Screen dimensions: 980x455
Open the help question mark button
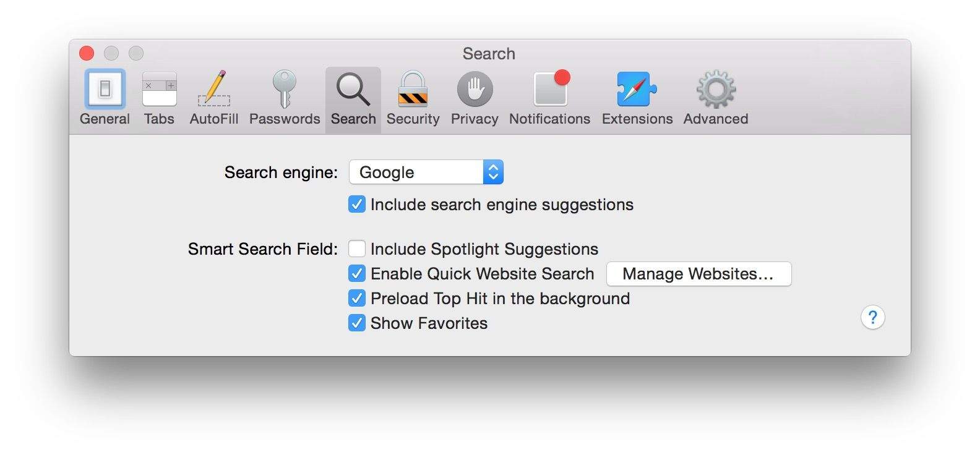872,318
